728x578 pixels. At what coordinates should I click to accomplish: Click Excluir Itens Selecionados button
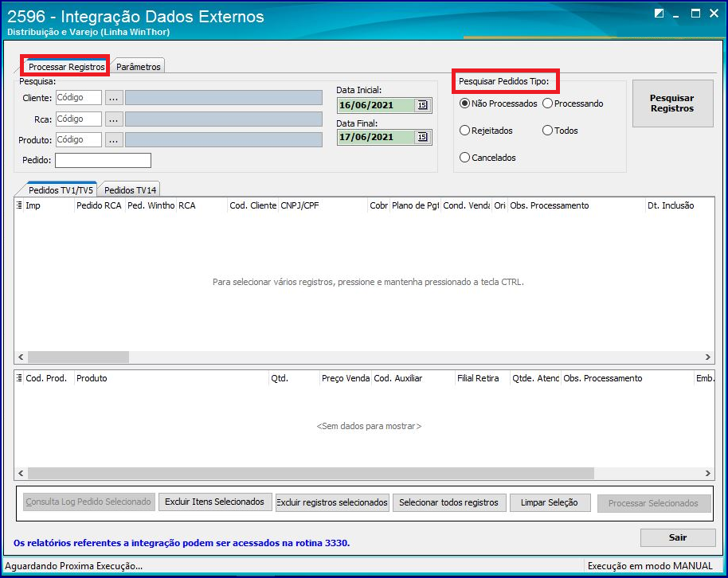click(215, 502)
